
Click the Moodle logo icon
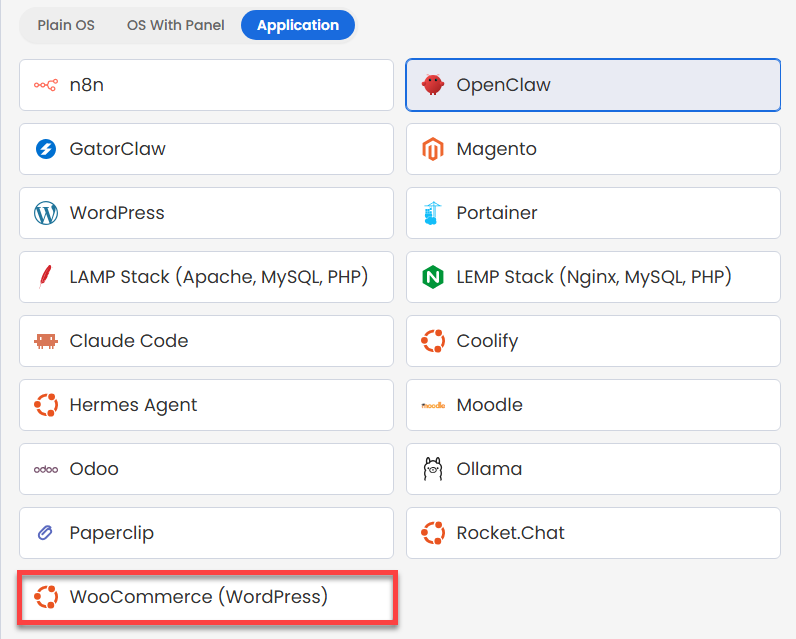(433, 405)
